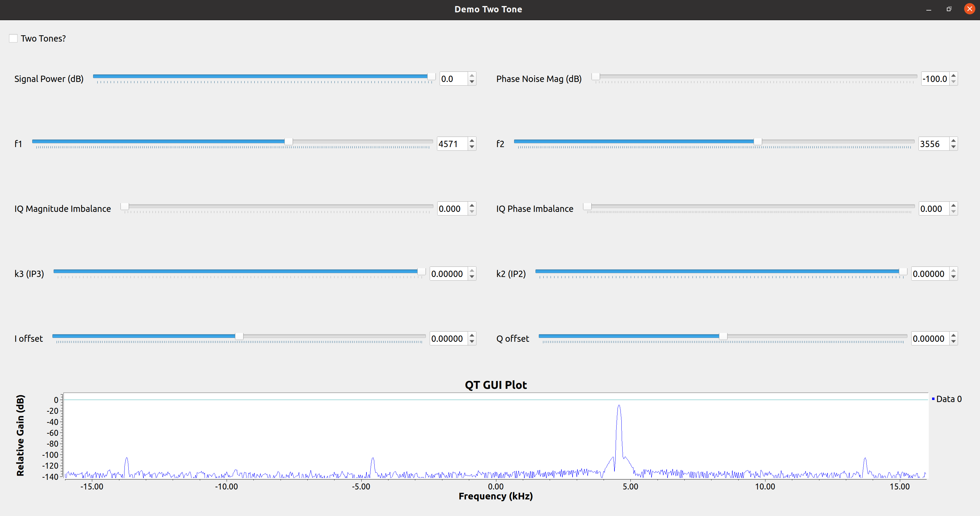Image resolution: width=980 pixels, height=516 pixels.
Task: Decrease k3 (IP3) with the down arrow
Action: point(472,277)
